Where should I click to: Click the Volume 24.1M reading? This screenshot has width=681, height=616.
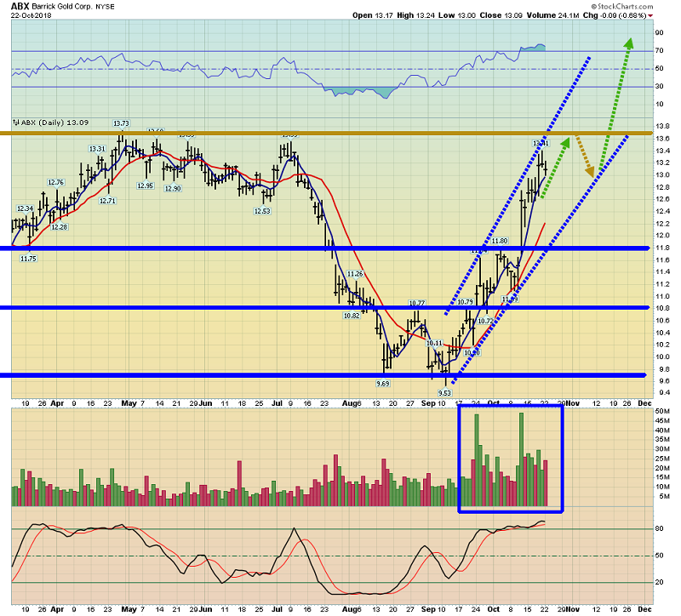[x=552, y=15]
